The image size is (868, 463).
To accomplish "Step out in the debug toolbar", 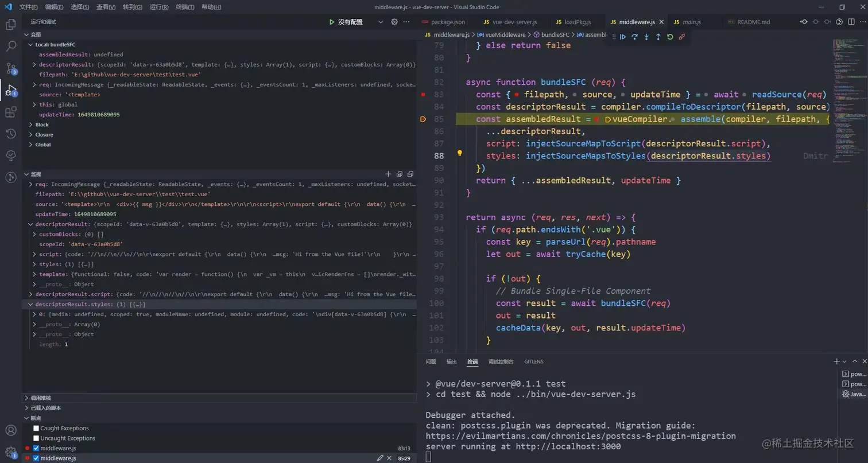I will pos(658,37).
